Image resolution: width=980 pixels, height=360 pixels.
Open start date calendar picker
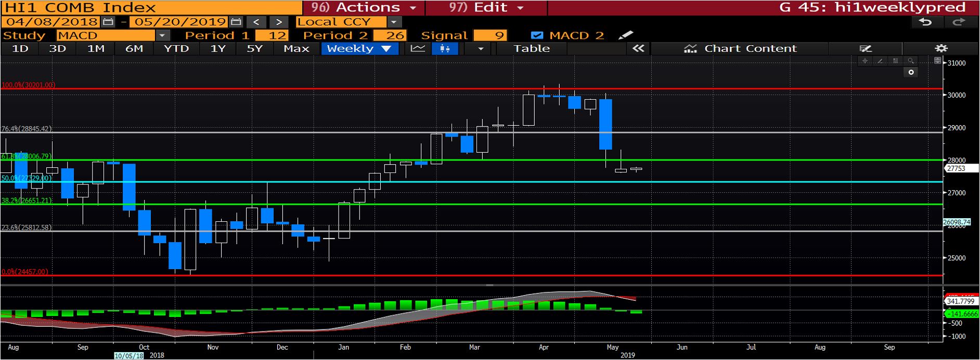pos(108,22)
